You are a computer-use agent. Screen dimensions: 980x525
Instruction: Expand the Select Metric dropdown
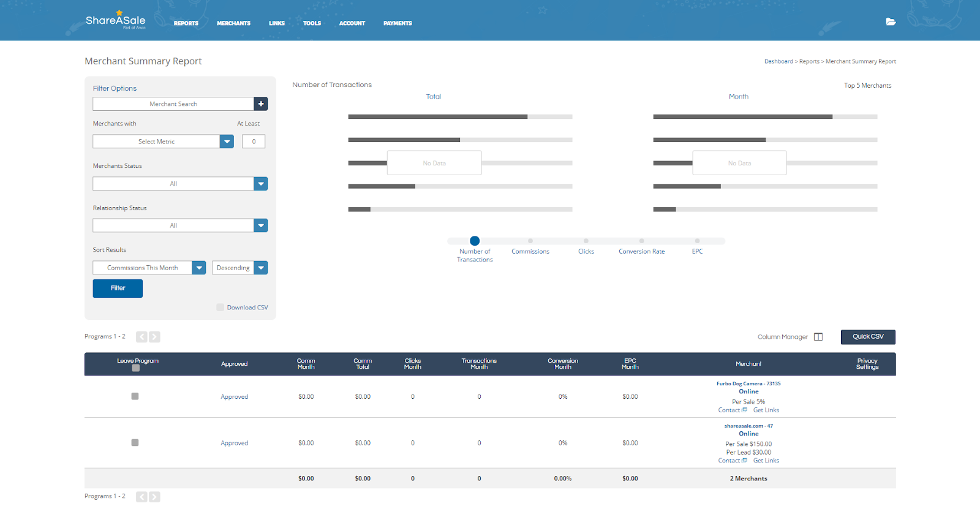click(227, 142)
